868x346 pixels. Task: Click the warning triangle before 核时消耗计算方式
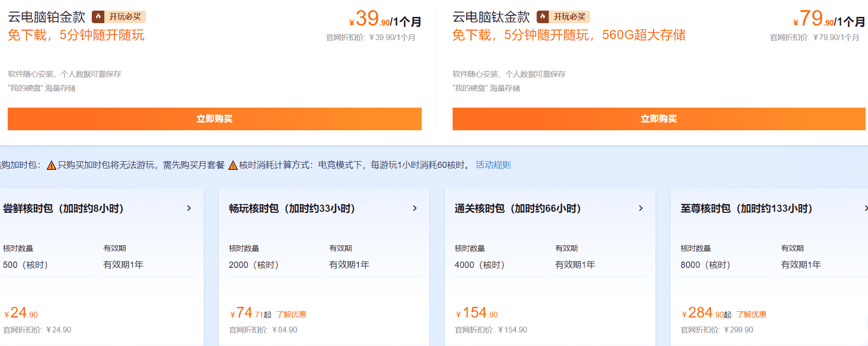(x=233, y=166)
